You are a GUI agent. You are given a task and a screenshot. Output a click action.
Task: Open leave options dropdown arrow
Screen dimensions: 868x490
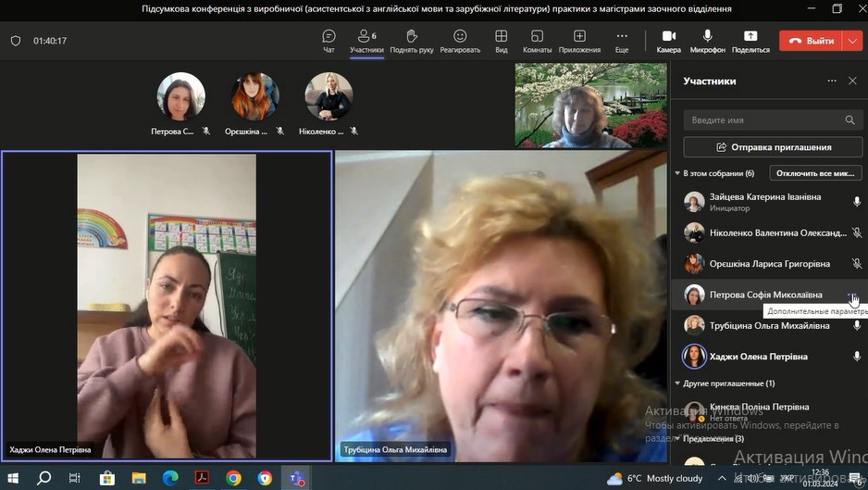click(852, 41)
